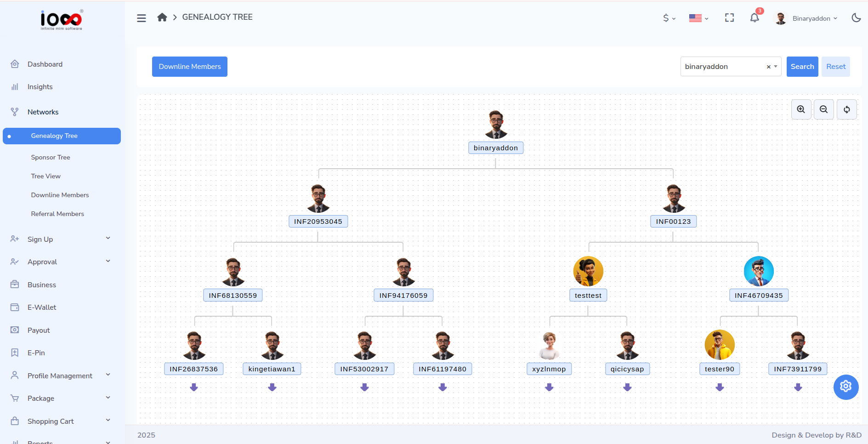868x444 pixels.
Task: Toggle dark mode with moon icon
Action: 856,17
